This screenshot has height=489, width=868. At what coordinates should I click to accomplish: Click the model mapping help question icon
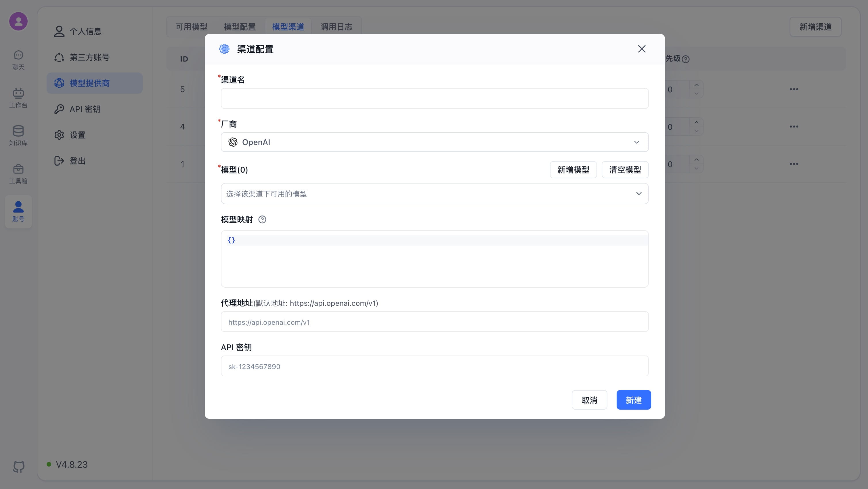click(x=262, y=220)
